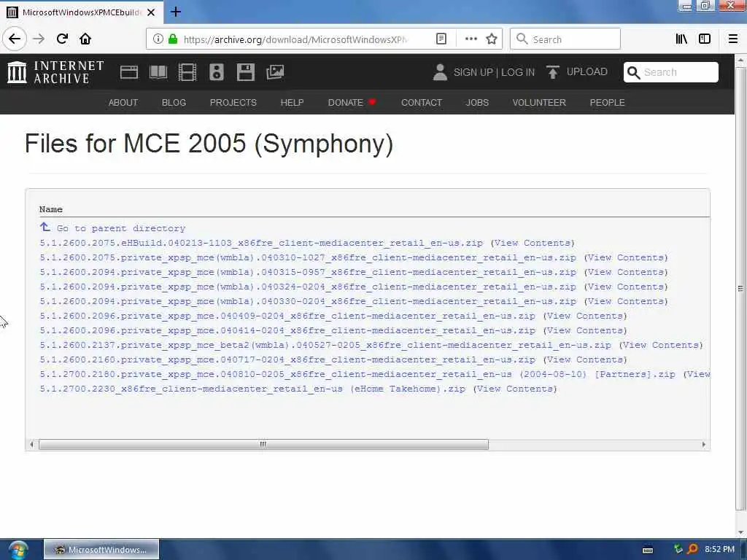Open the CONTACT menu item
Screen dimensions: 747x560
point(421,102)
